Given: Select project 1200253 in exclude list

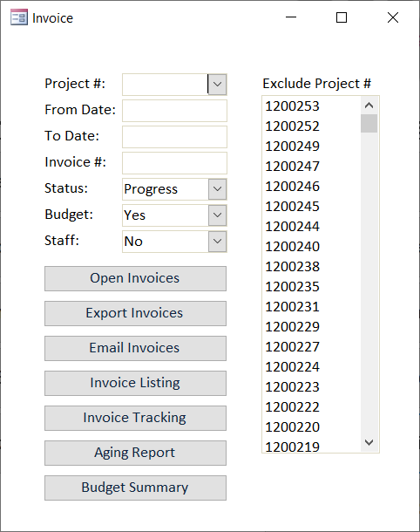Looking at the screenshot, I should coord(311,106).
